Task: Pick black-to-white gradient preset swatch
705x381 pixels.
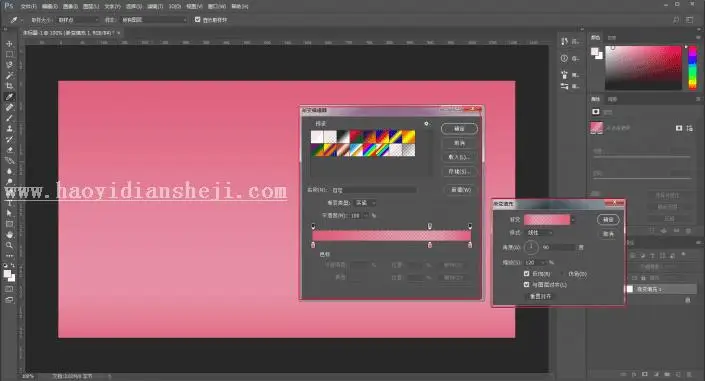Action: [x=343, y=137]
